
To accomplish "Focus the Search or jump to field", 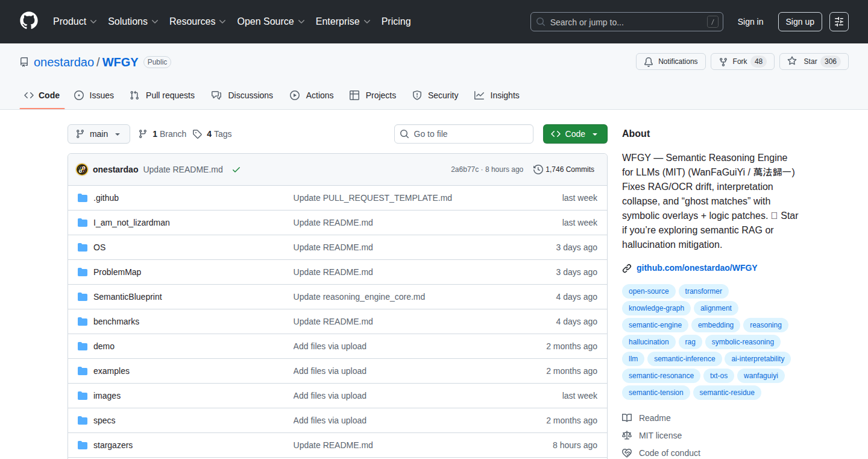I will coord(627,22).
